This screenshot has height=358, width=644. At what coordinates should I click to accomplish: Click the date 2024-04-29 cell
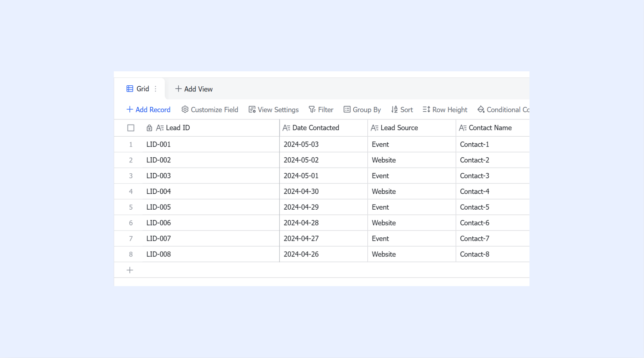(x=324, y=207)
